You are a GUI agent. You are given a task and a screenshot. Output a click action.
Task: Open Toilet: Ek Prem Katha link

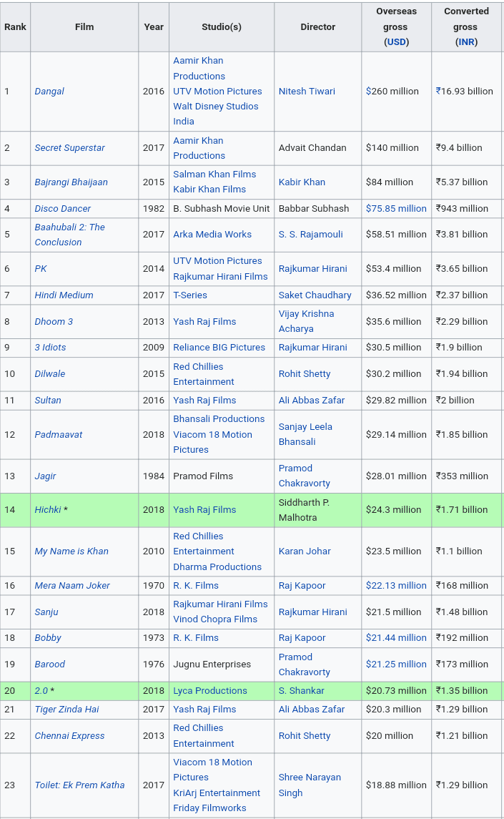[79, 785]
